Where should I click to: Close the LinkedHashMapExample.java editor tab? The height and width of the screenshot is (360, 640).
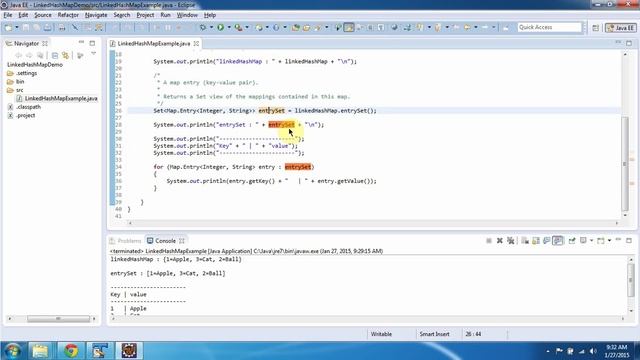[196, 43]
